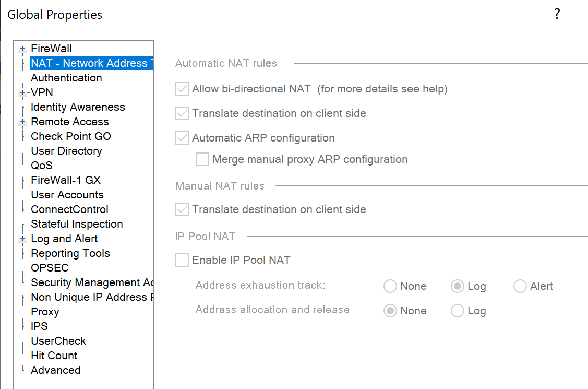Open the IPS settings page
Screen dimensions: 588x389
[39, 326]
